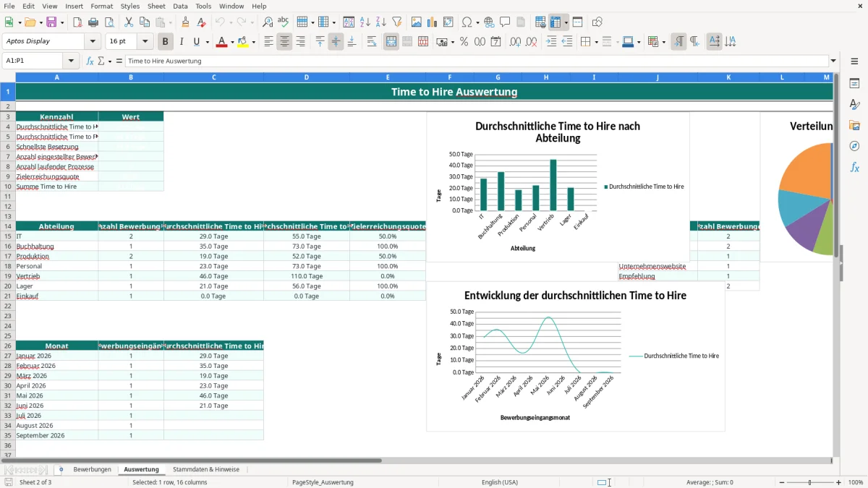This screenshot has width=868, height=488.
Task: Toggle Align Left
Action: pyautogui.click(x=268, y=42)
